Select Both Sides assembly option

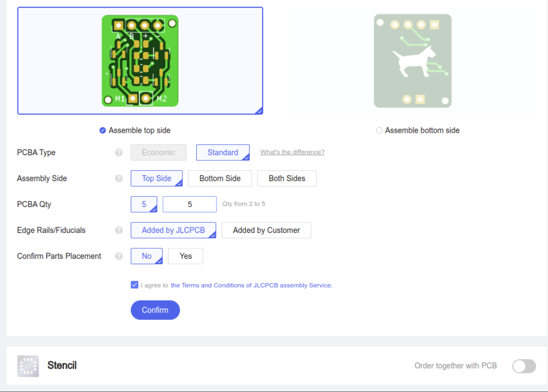[x=287, y=178]
